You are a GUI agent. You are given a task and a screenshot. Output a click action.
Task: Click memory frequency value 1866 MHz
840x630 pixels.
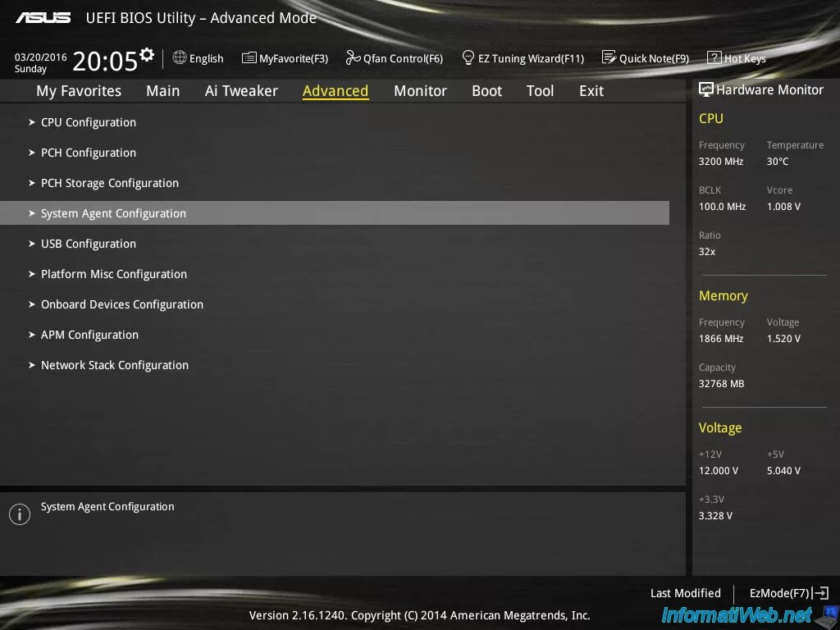(721, 339)
